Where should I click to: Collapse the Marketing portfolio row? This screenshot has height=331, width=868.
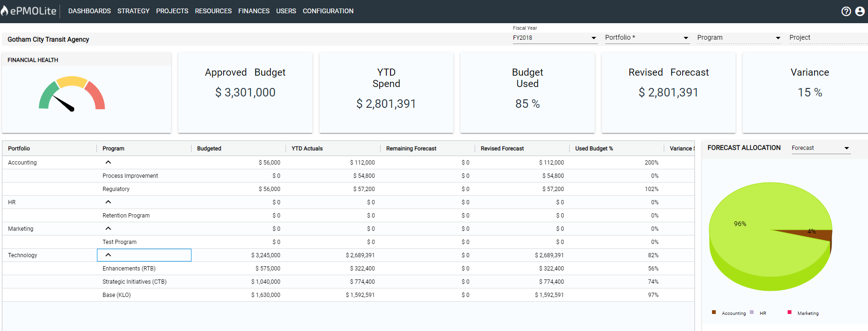click(x=108, y=228)
